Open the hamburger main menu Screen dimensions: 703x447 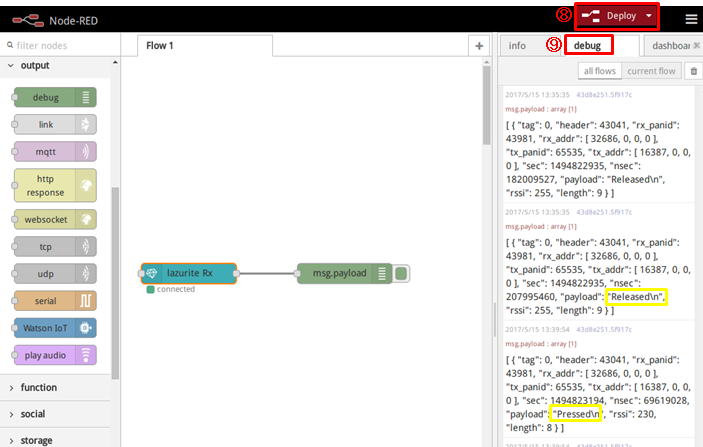pos(691,19)
